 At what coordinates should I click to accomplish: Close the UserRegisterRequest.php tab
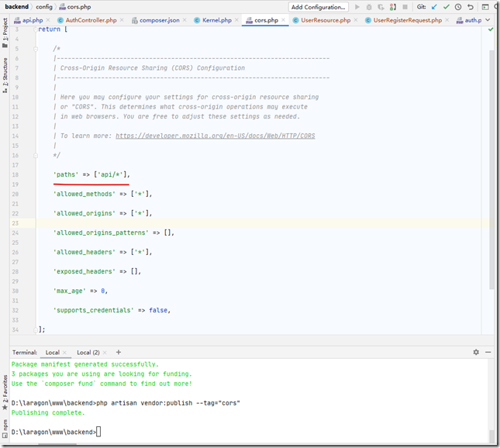tap(447, 20)
